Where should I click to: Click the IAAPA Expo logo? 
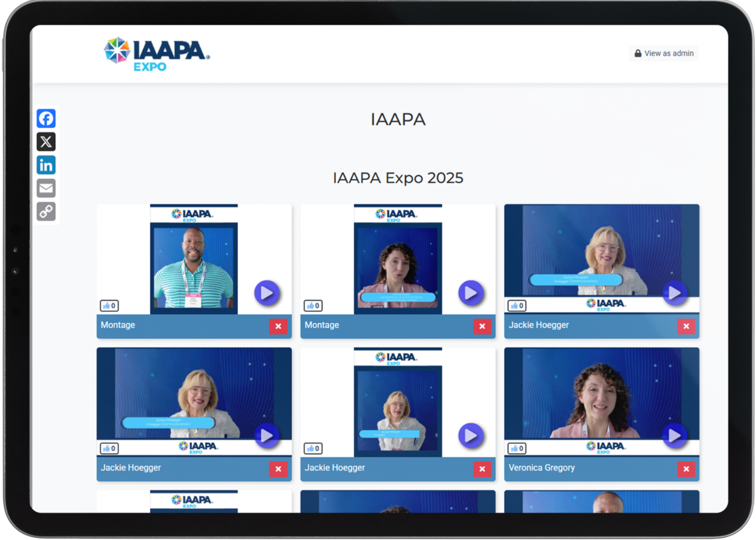point(157,54)
